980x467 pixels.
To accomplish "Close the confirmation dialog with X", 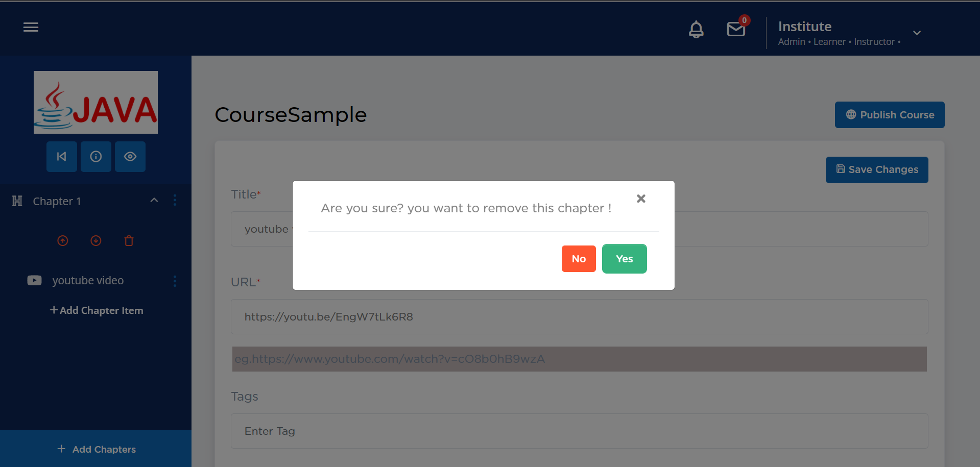I will pyautogui.click(x=641, y=199).
